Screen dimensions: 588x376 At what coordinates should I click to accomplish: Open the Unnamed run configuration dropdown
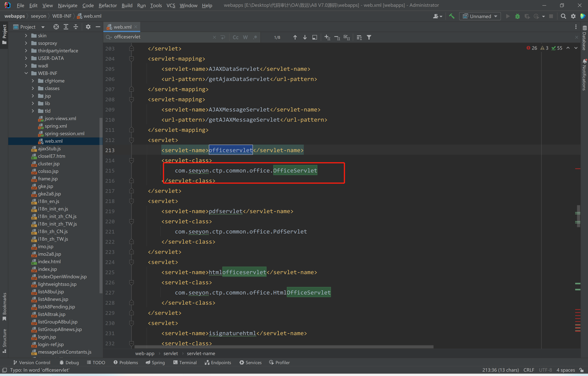[480, 16]
